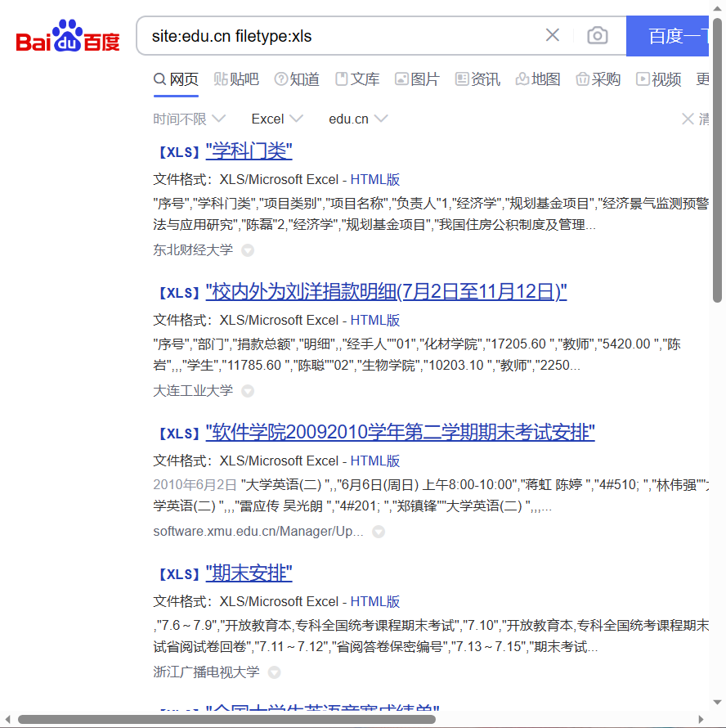The width and height of the screenshot is (726, 728).
Task: Expand arrow beside 东北财经大学
Action: (x=248, y=250)
